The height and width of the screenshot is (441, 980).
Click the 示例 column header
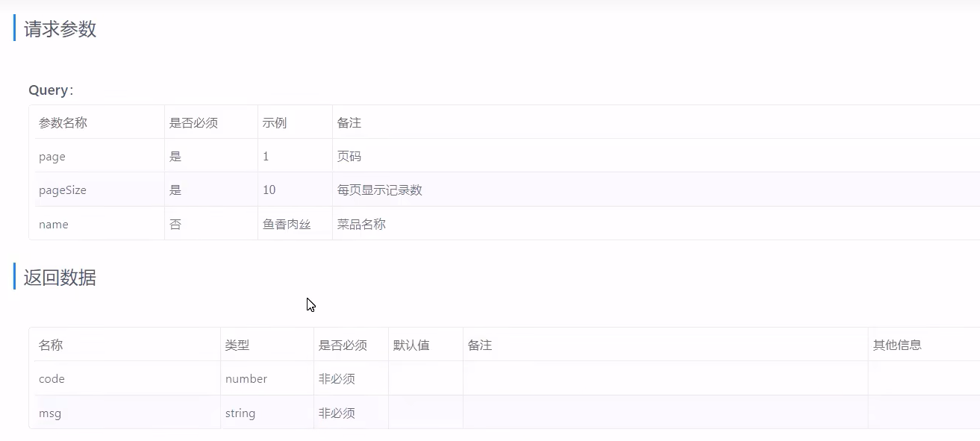[275, 122]
